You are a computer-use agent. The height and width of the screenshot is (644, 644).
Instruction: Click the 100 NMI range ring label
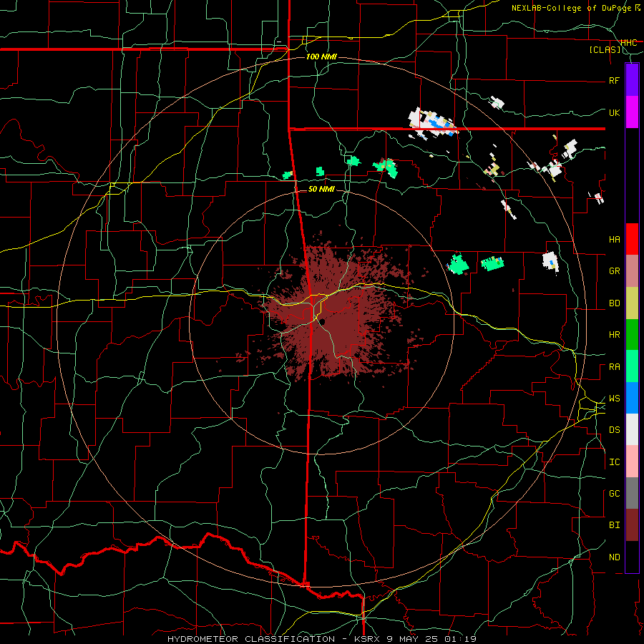click(321, 57)
